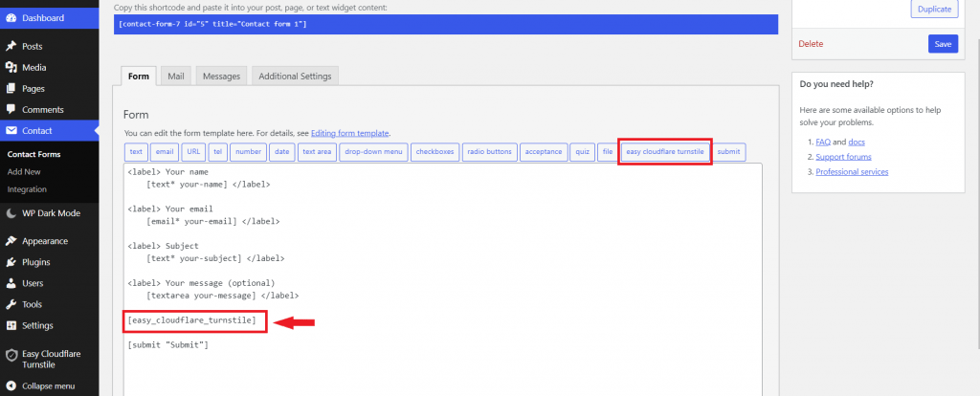Click the Duplicate button

click(x=934, y=10)
